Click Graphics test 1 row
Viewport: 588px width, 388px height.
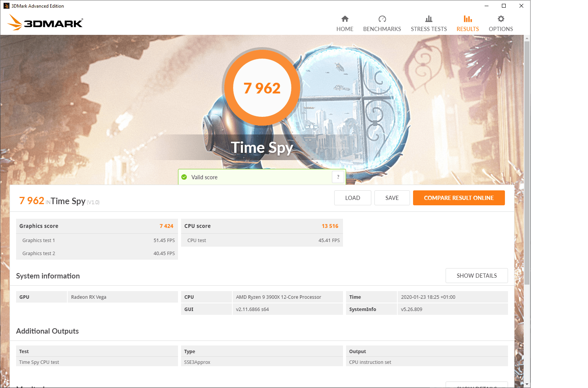pos(97,240)
